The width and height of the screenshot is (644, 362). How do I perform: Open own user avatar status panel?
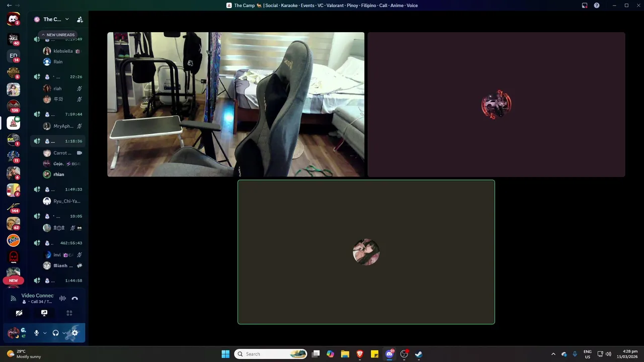click(18, 333)
